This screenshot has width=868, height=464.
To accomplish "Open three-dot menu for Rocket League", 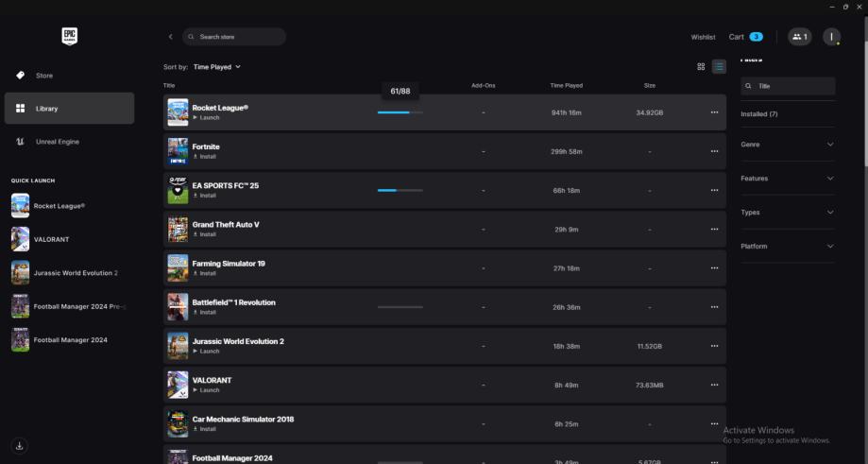I will pyautogui.click(x=714, y=112).
